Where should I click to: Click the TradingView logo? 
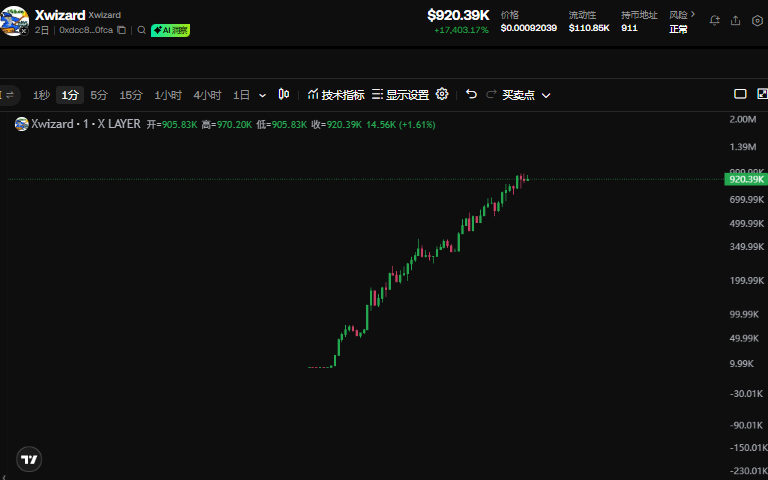29,459
